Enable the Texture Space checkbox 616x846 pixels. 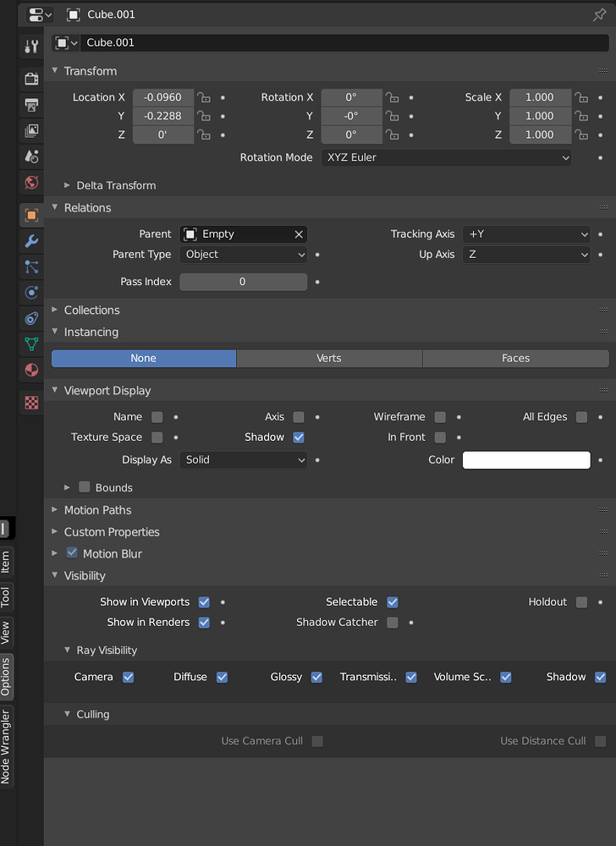[157, 437]
